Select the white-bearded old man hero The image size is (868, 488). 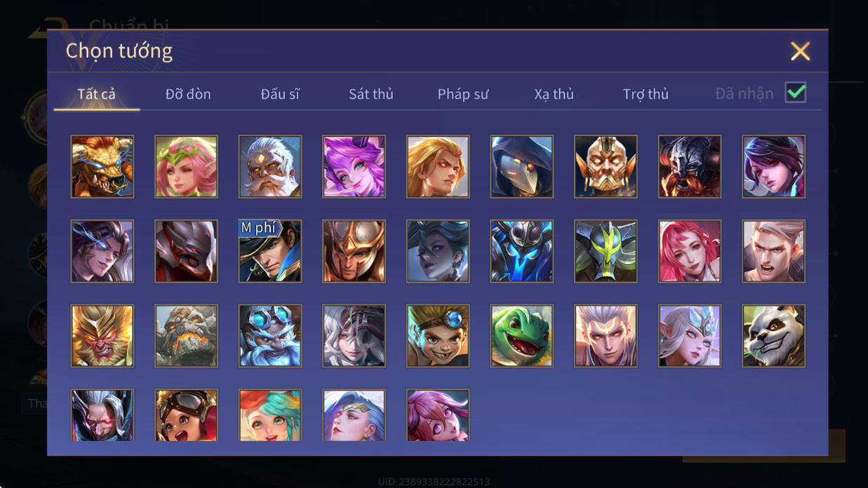click(x=270, y=167)
